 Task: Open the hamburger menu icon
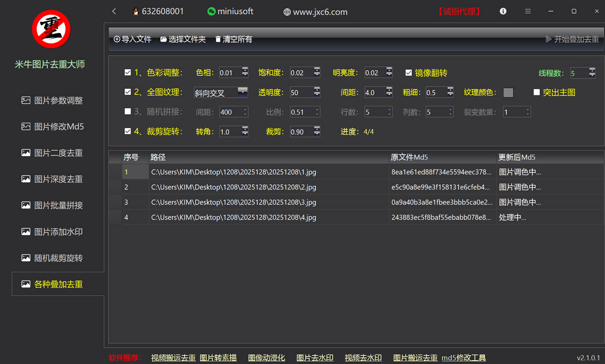coord(528,11)
